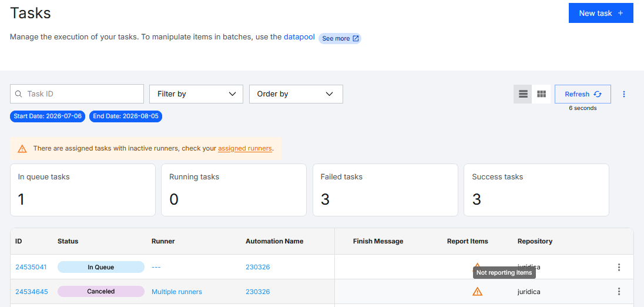Select the In queue tasks card
The height and width of the screenshot is (307, 644).
click(82, 190)
